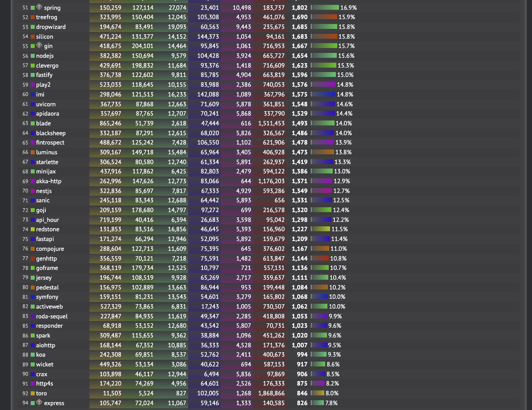This screenshot has height=410, width=532.
Task: Open the luminus framework entry
Action: 46,152
